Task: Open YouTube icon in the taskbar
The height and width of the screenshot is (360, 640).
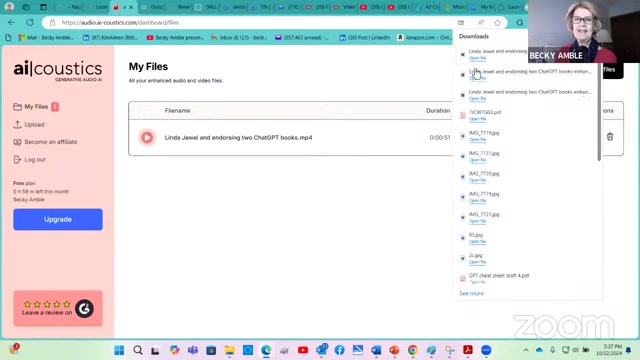Action: pyautogui.click(x=303, y=350)
